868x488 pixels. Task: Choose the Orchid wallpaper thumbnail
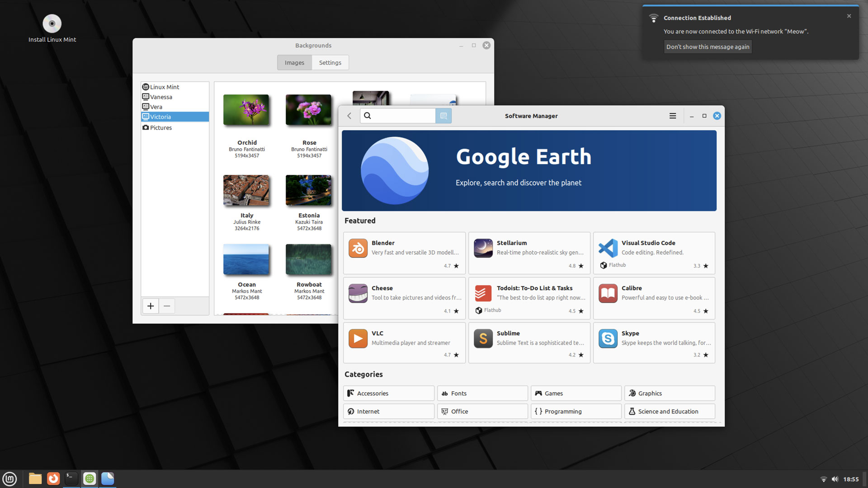click(246, 110)
